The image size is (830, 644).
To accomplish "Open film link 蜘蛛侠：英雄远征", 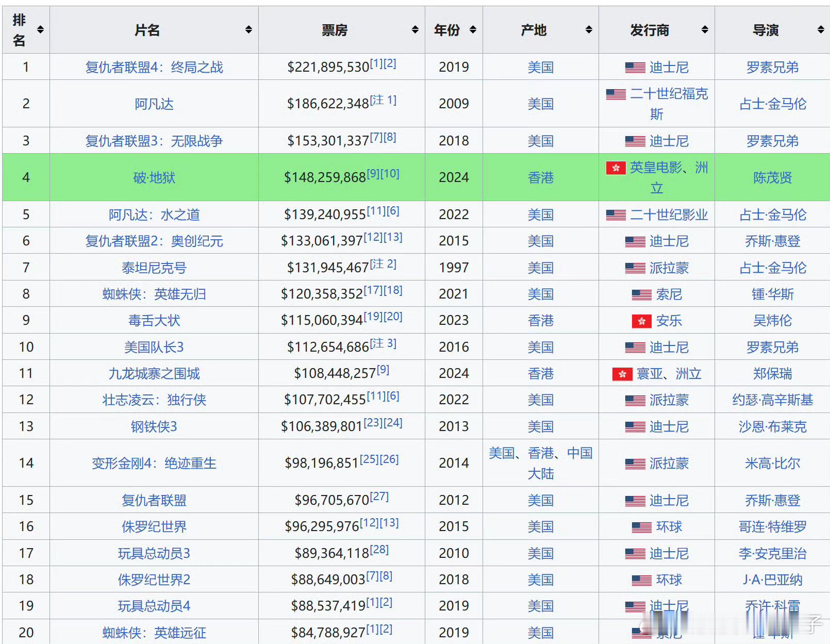I will coord(154,633).
